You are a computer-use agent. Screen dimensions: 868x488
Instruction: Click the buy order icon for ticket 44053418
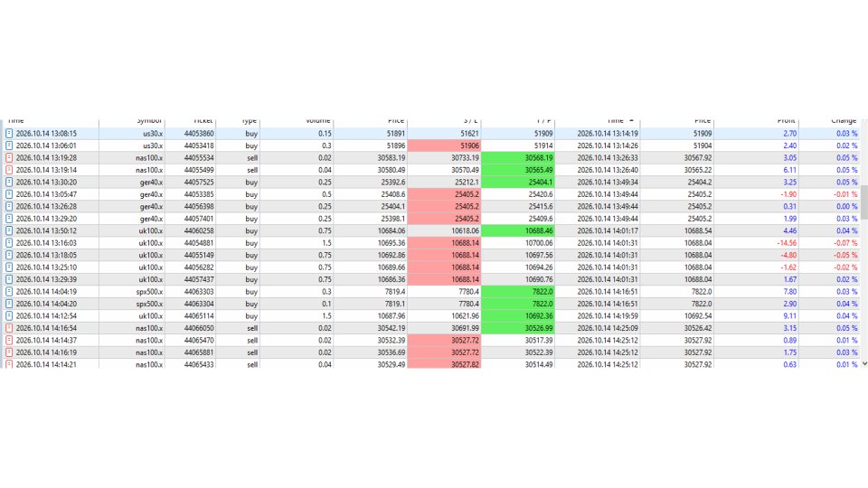click(9, 145)
